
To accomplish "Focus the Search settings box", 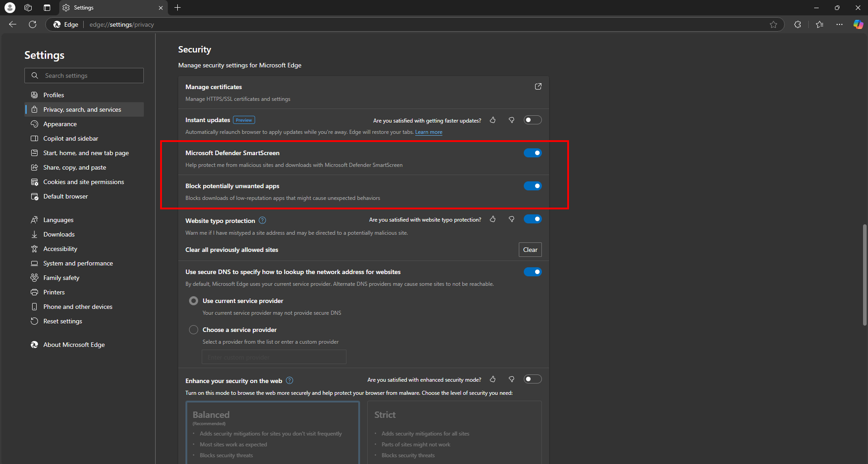I will pyautogui.click(x=84, y=76).
